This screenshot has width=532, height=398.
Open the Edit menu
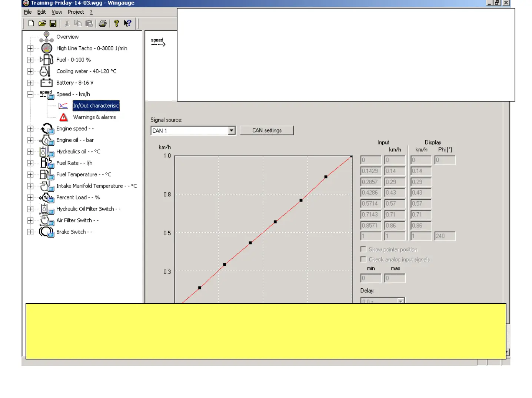41,12
